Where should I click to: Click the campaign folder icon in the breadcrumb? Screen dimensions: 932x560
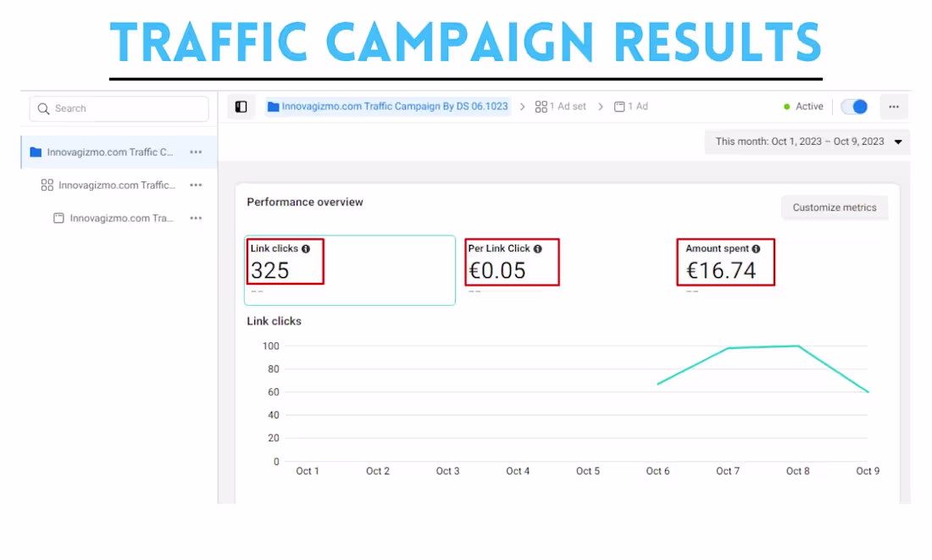[x=272, y=106]
